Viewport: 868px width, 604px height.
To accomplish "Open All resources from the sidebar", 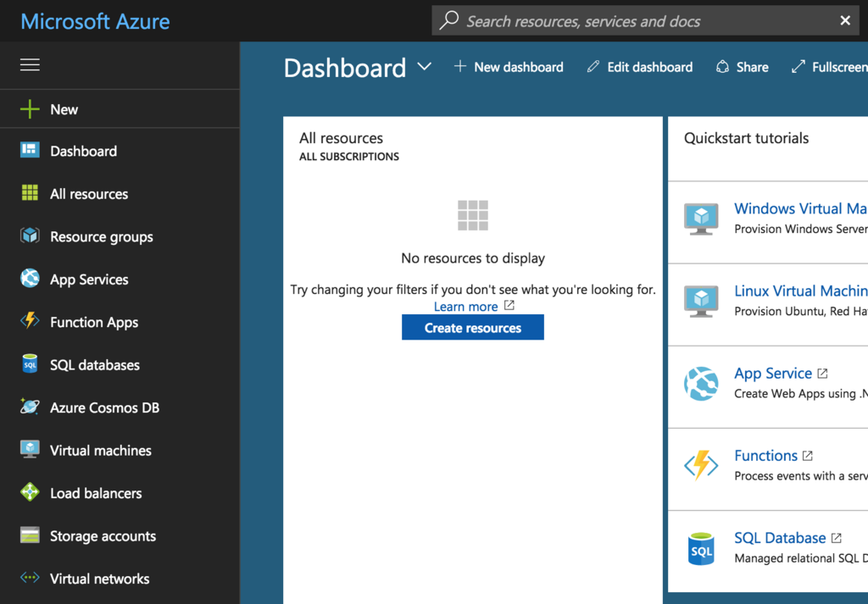I will point(120,193).
